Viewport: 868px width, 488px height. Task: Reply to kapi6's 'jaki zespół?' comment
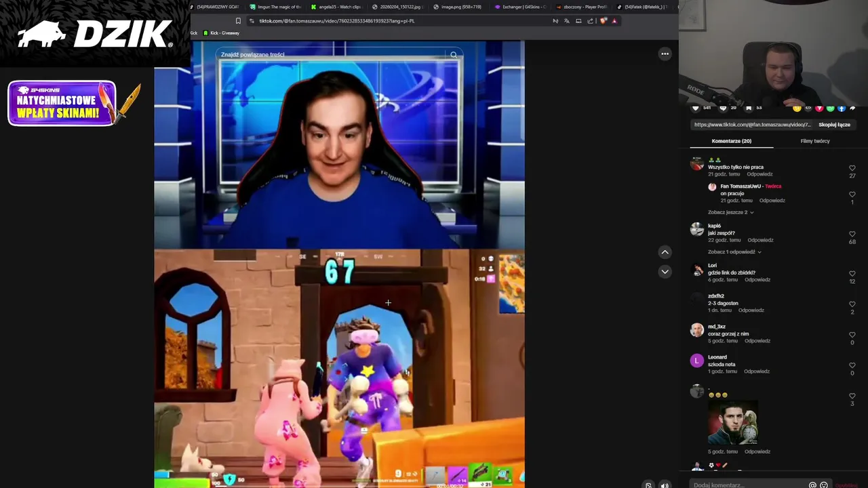760,240
